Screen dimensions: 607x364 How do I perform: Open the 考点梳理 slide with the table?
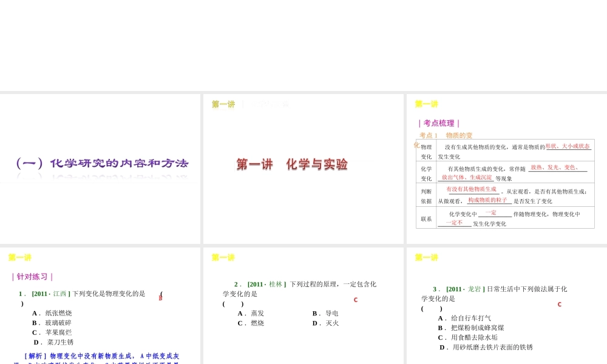[x=507, y=169]
